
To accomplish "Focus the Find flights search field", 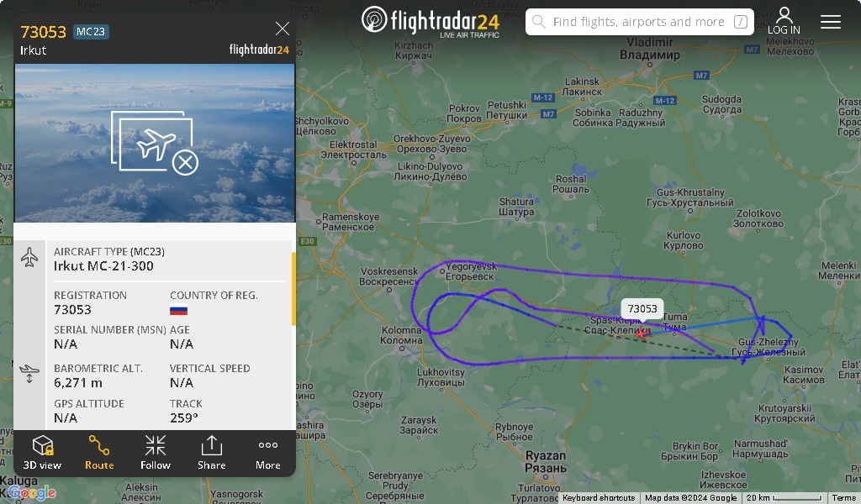I will pyautogui.click(x=639, y=22).
